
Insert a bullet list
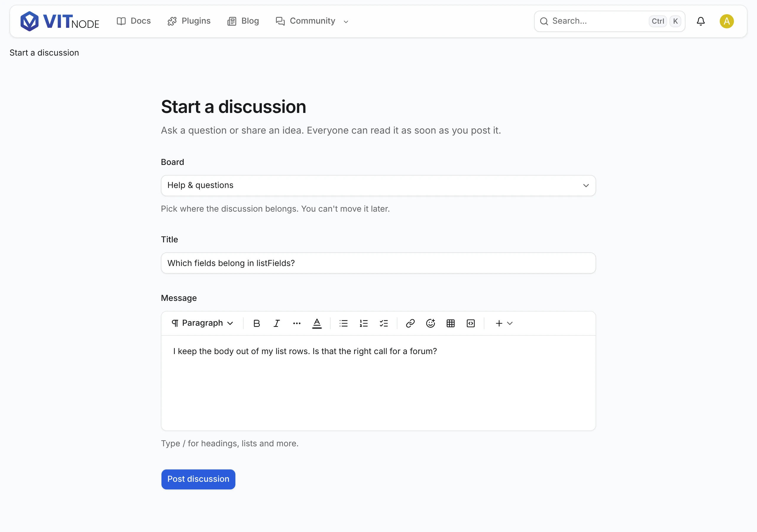pos(344,323)
